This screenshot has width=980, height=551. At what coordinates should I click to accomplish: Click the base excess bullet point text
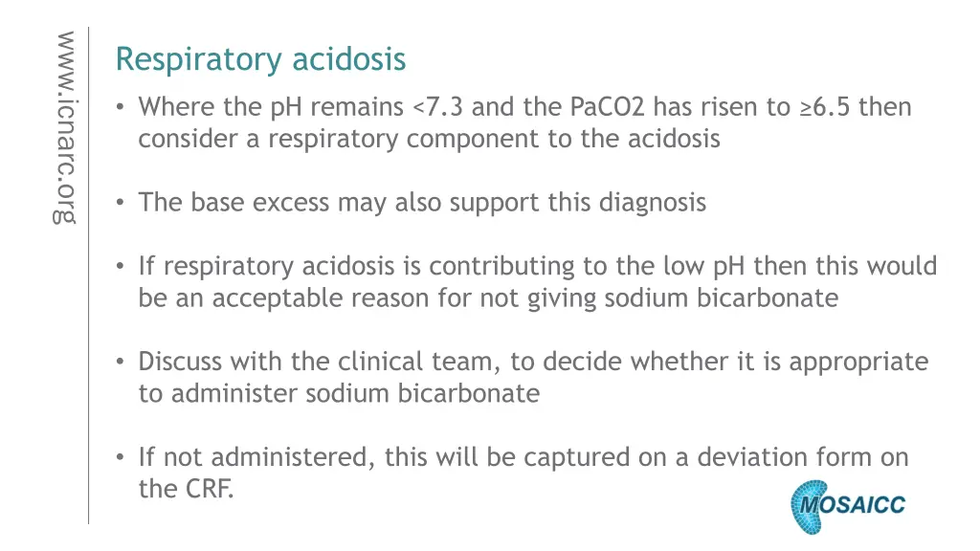422,203
